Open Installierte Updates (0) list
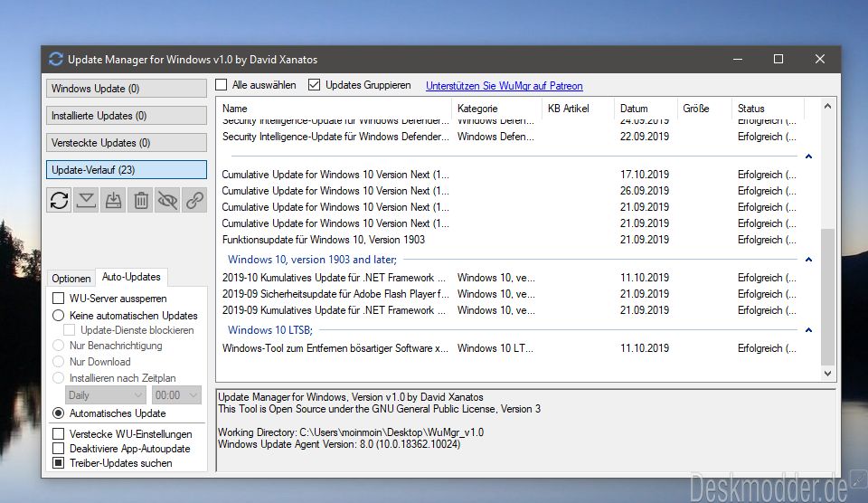 pyautogui.click(x=127, y=116)
